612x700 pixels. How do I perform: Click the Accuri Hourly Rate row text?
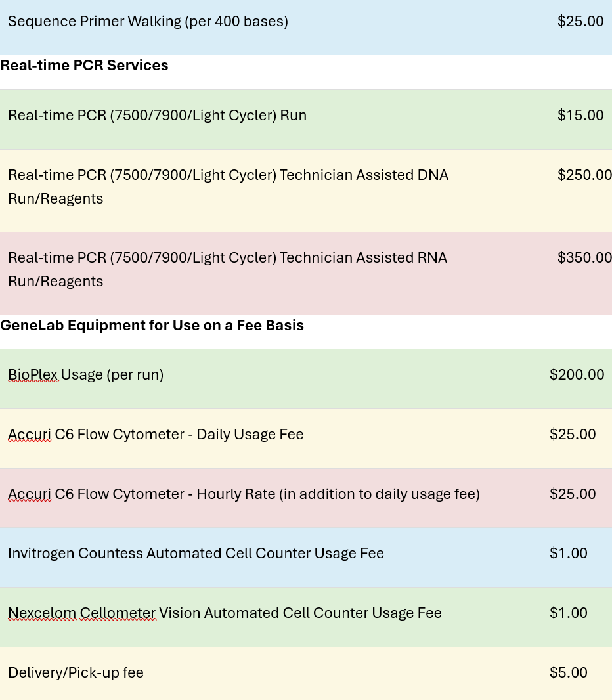tap(244, 494)
